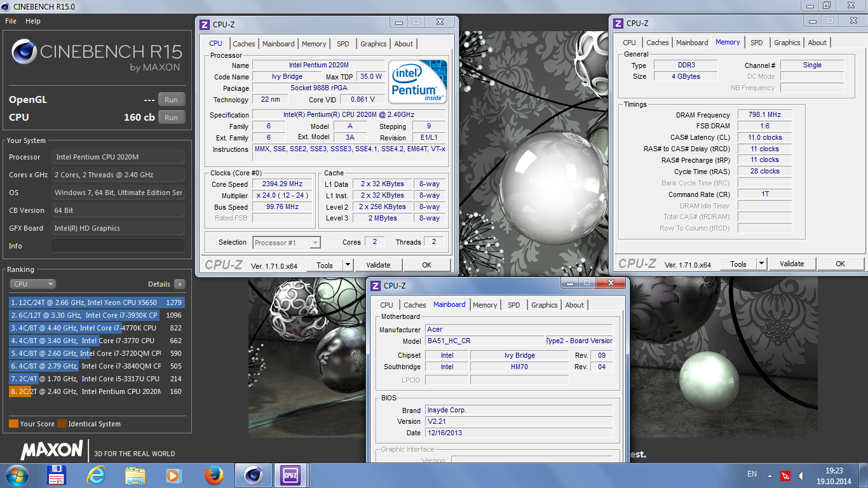Screen dimensions: 868x488
Task: Select the Core i7-3720QM ranking row
Action: (x=96, y=353)
